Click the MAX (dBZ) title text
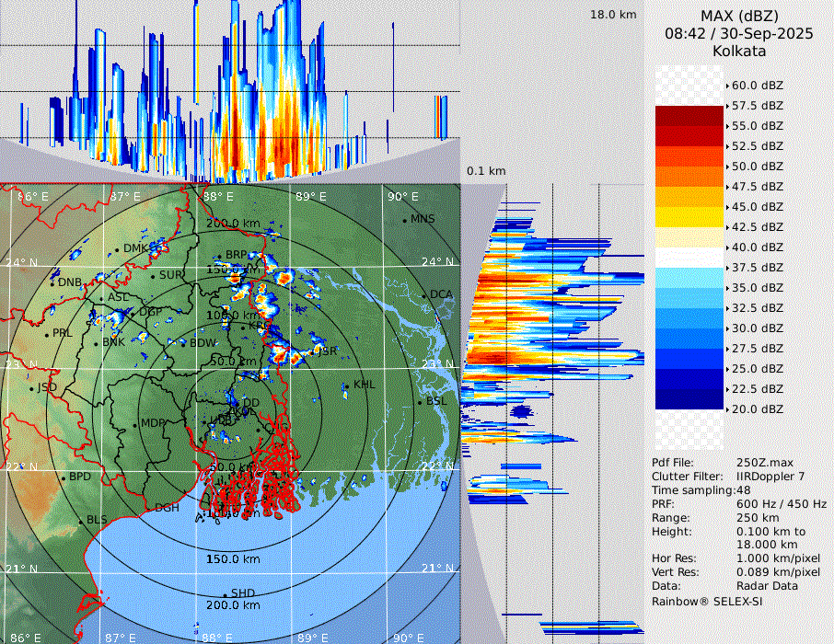 pos(739,17)
